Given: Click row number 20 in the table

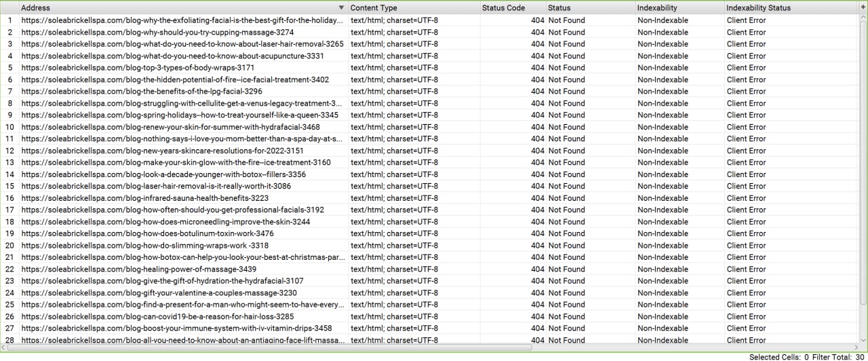Looking at the screenshot, I should [x=9, y=246].
